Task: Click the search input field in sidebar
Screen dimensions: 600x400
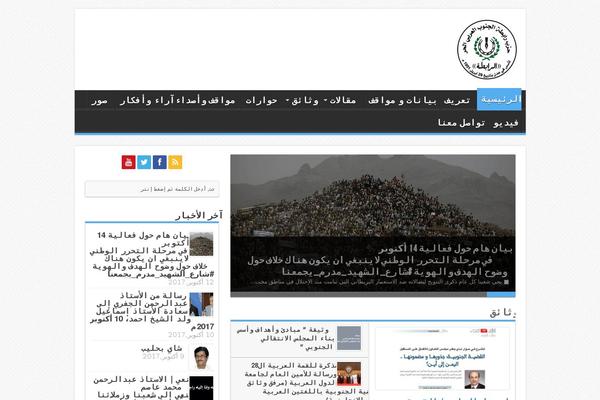Action: (152, 189)
